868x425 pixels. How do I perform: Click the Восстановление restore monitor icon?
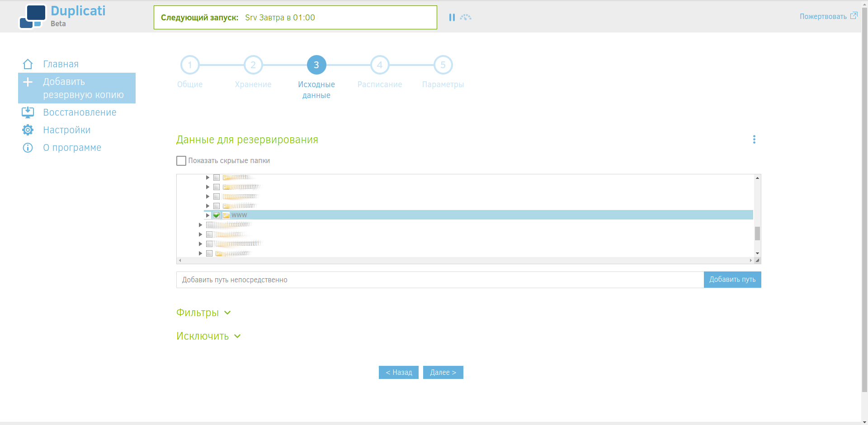point(28,112)
